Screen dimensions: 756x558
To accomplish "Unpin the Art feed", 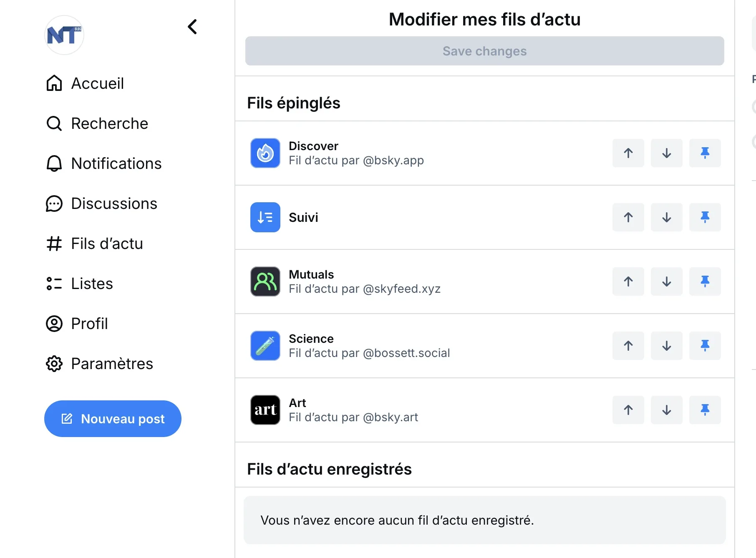I will pos(705,410).
